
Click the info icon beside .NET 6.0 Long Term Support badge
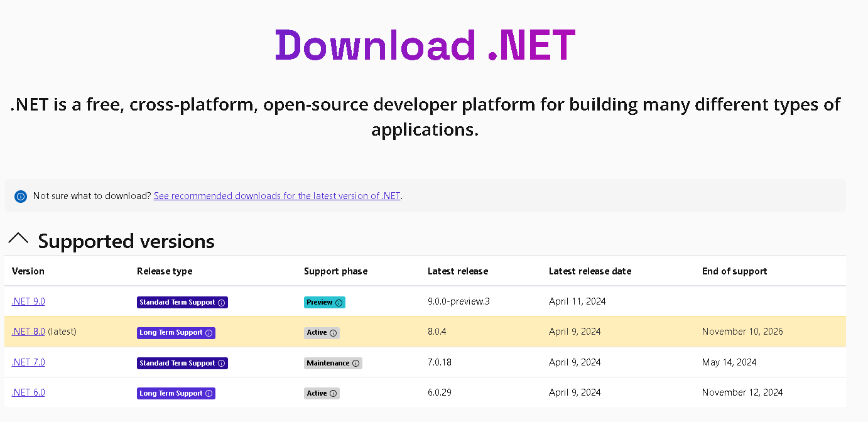[x=209, y=393]
